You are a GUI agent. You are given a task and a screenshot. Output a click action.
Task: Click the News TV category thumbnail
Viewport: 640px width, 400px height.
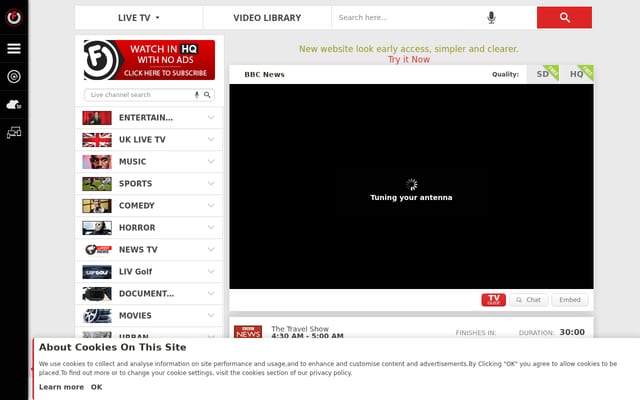97,250
